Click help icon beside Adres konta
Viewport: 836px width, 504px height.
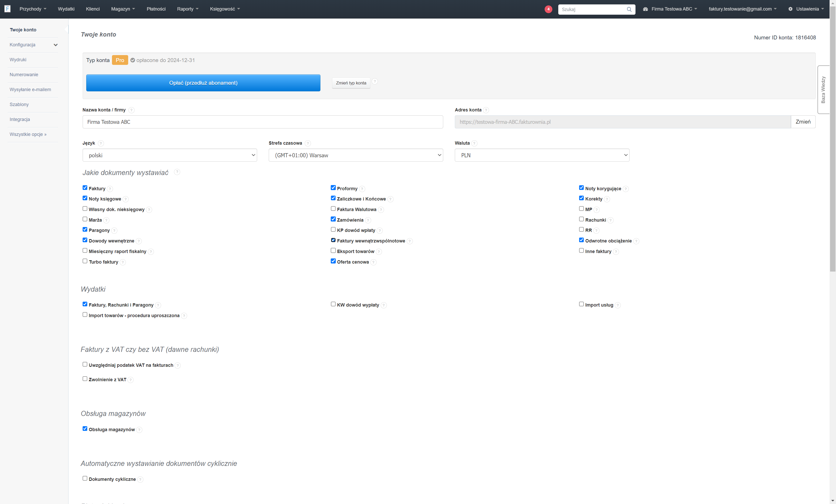486,110
